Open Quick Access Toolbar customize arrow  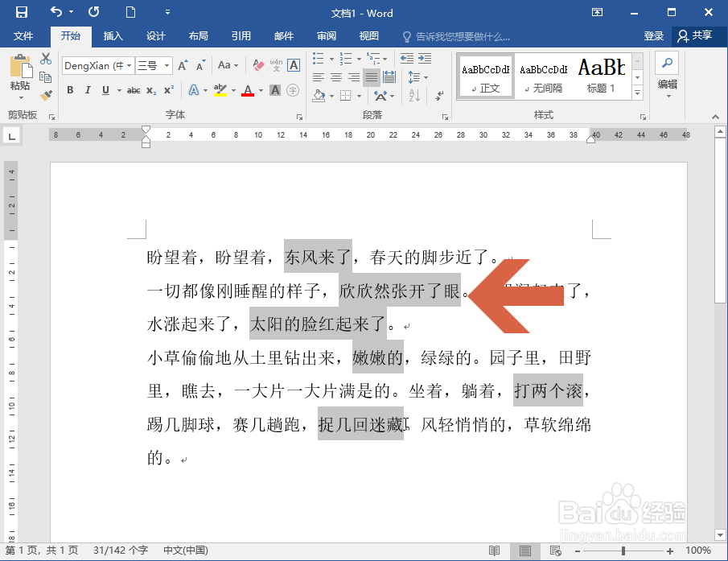click(167, 12)
